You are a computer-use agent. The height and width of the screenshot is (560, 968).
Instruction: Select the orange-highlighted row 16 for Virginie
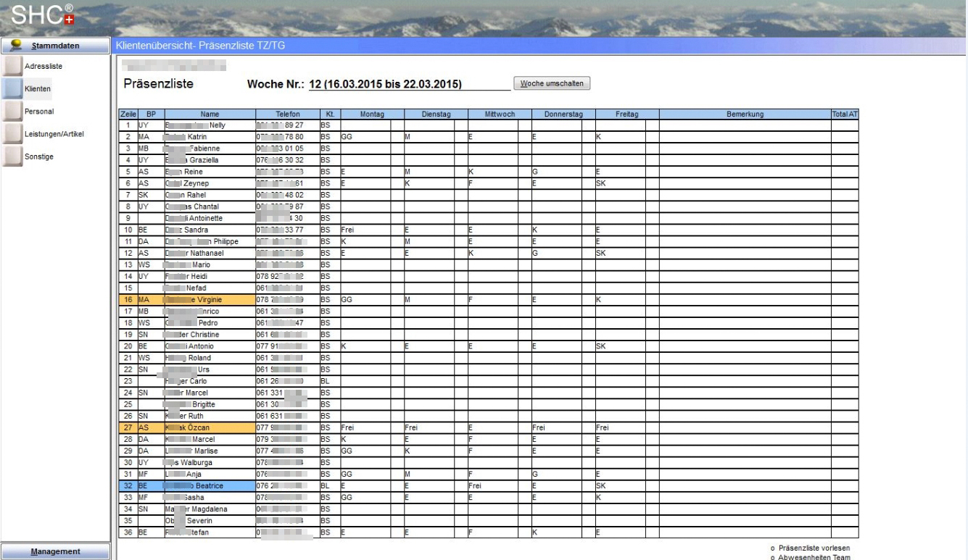pyautogui.click(x=210, y=299)
